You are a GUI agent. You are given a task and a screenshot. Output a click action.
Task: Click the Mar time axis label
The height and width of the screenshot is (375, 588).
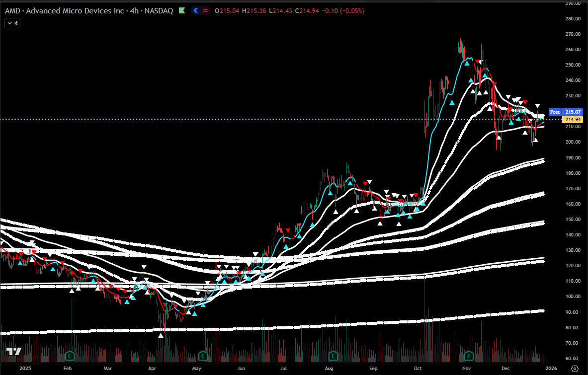tap(108, 368)
